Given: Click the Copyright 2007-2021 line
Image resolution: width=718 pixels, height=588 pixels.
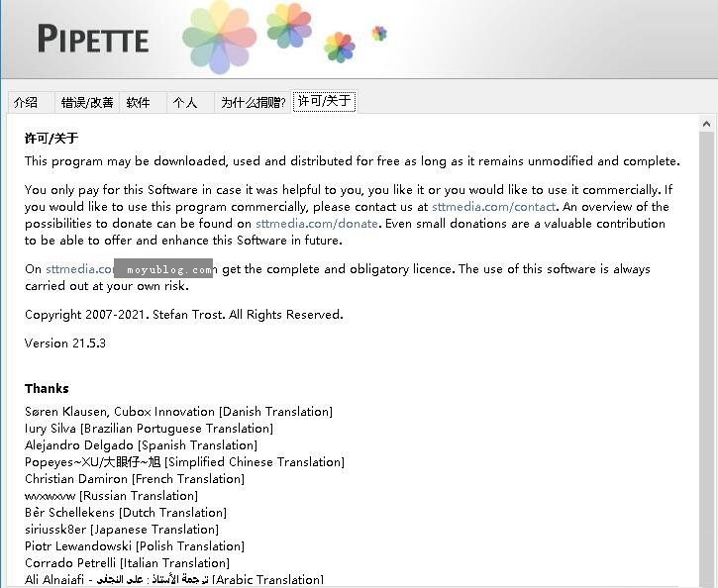Looking at the screenshot, I should tap(183, 315).
